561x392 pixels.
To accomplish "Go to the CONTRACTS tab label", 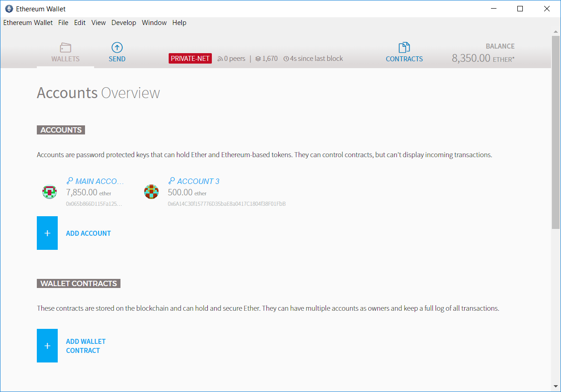I will [x=404, y=59].
